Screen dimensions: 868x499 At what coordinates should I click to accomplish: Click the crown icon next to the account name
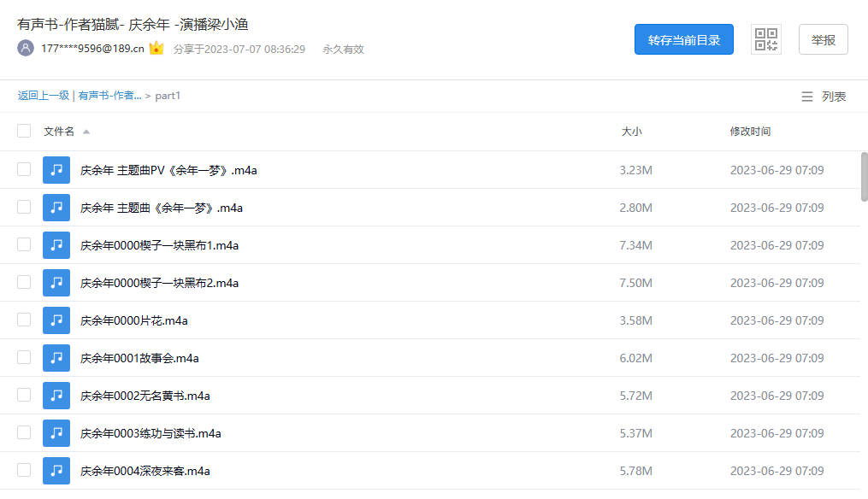click(156, 49)
